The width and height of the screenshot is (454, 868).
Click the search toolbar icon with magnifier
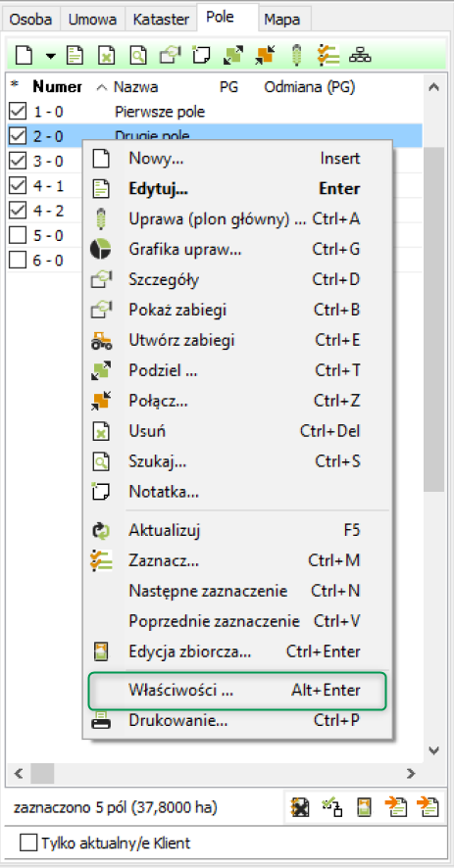(x=137, y=56)
